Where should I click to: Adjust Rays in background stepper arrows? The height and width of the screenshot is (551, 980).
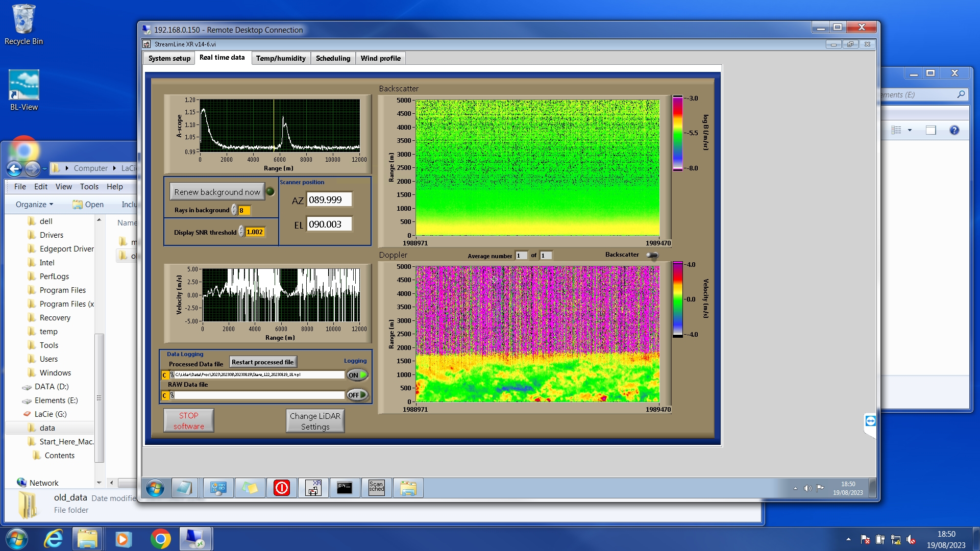coord(234,210)
